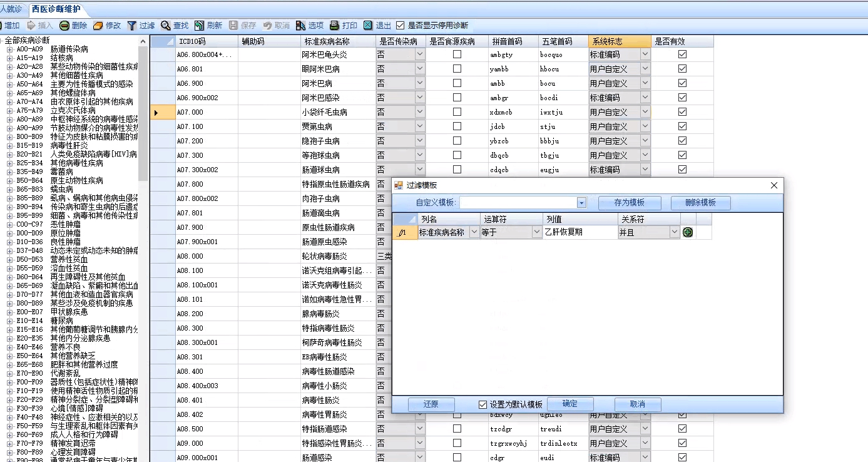Confirm the filter with 确定 button
The width and height of the screenshot is (868, 462).
pyautogui.click(x=570, y=404)
